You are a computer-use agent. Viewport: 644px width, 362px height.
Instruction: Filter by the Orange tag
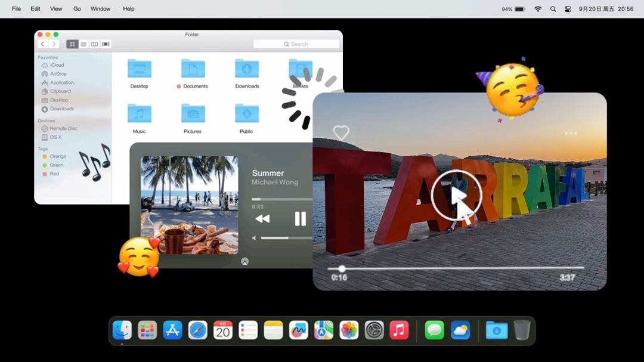coord(54,156)
